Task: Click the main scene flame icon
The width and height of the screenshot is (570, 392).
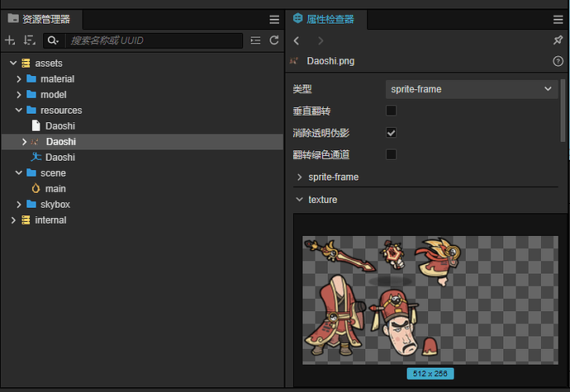Action: point(36,188)
